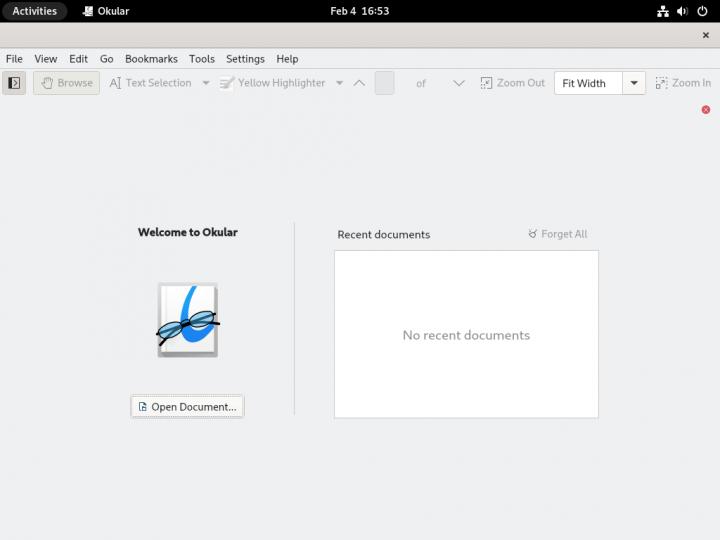This screenshot has height=540, width=720.
Task: Dismiss the red close icon below toolbar
Action: pos(706,110)
